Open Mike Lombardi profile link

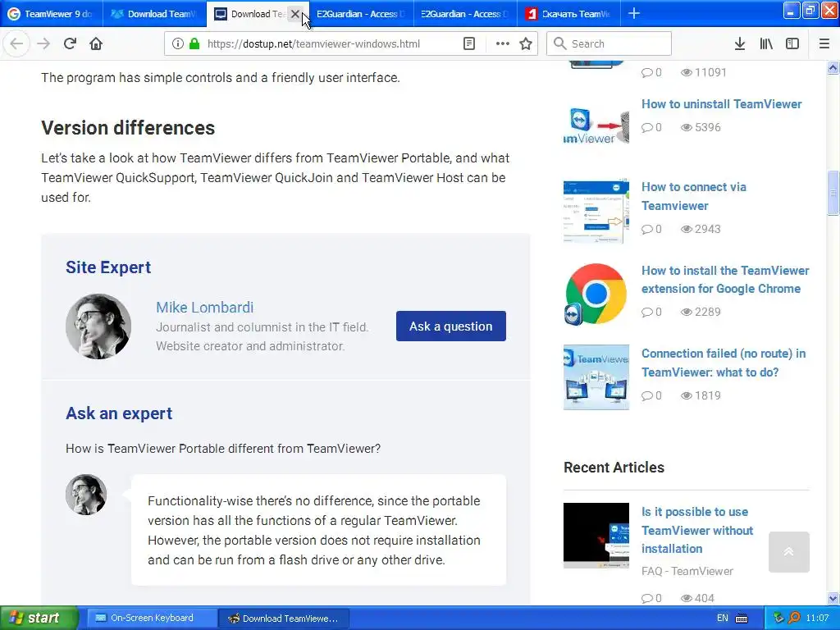[x=204, y=308]
